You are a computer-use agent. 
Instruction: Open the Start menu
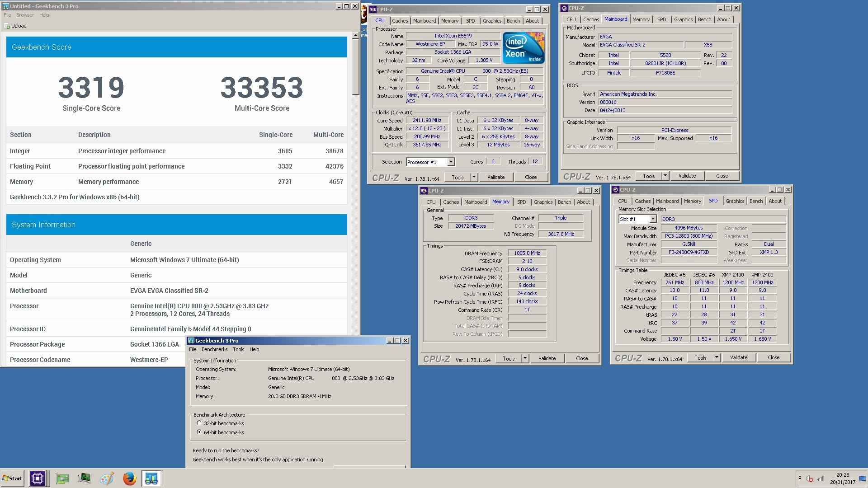(x=13, y=479)
